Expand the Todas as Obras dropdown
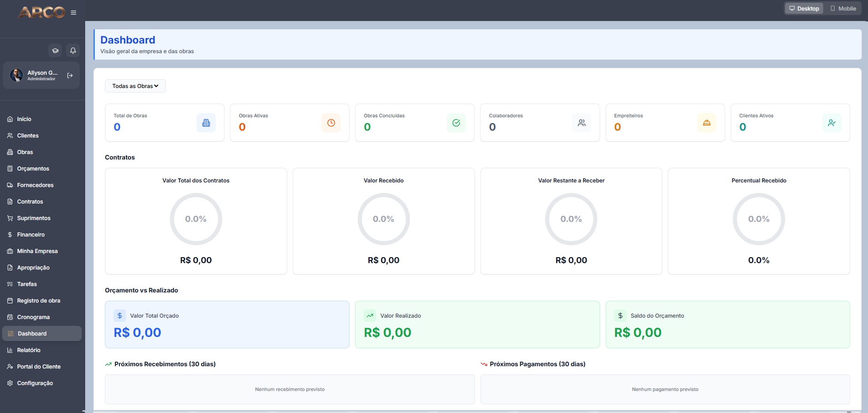This screenshot has height=413, width=868. tap(135, 86)
